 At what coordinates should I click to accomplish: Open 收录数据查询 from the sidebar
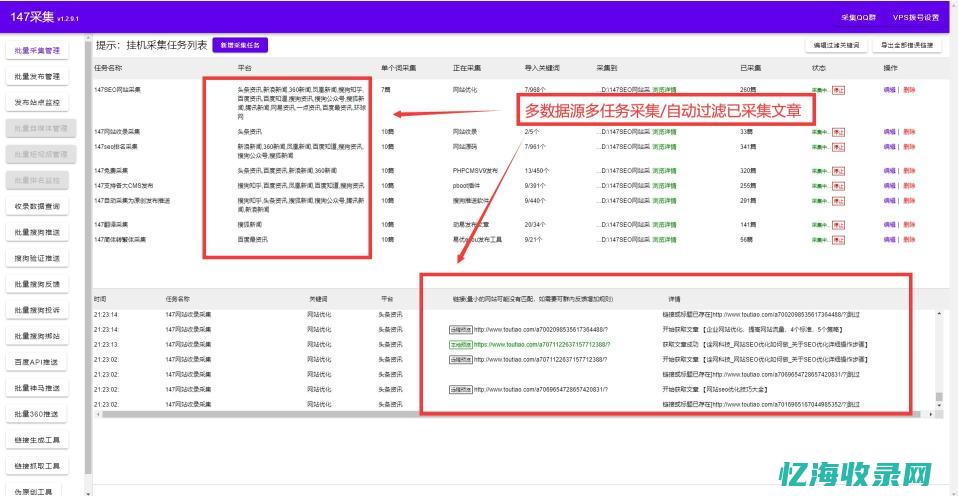click(x=37, y=206)
